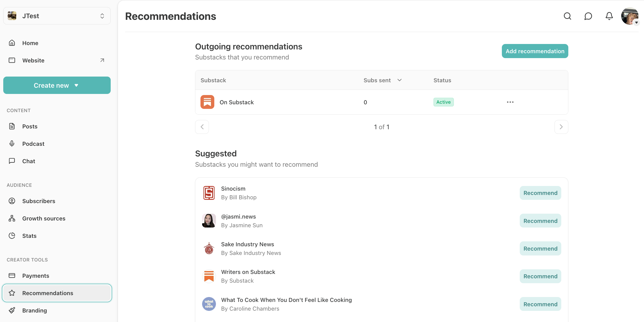644x322 pixels.
Task: Go to Subscribers in sidebar
Action: point(39,201)
